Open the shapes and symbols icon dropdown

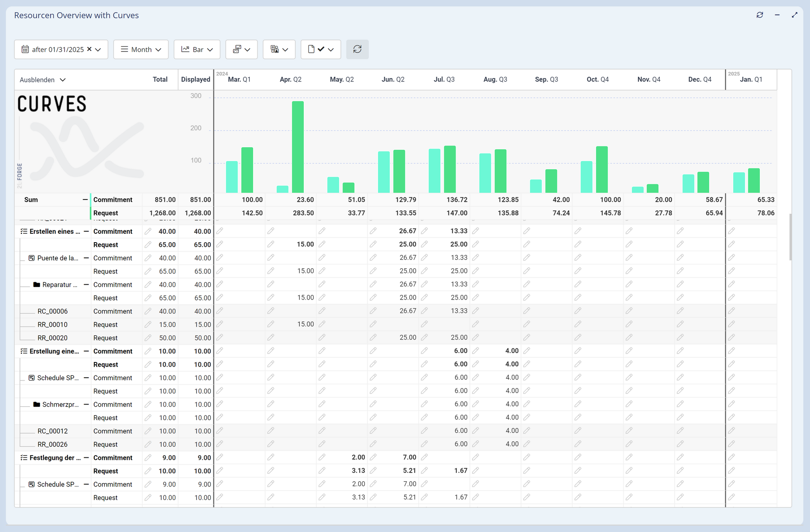point(279,49)
